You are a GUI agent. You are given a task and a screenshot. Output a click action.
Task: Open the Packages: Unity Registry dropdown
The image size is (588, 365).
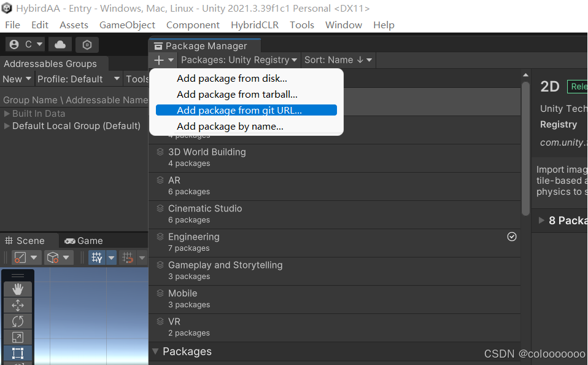[239, 60]
